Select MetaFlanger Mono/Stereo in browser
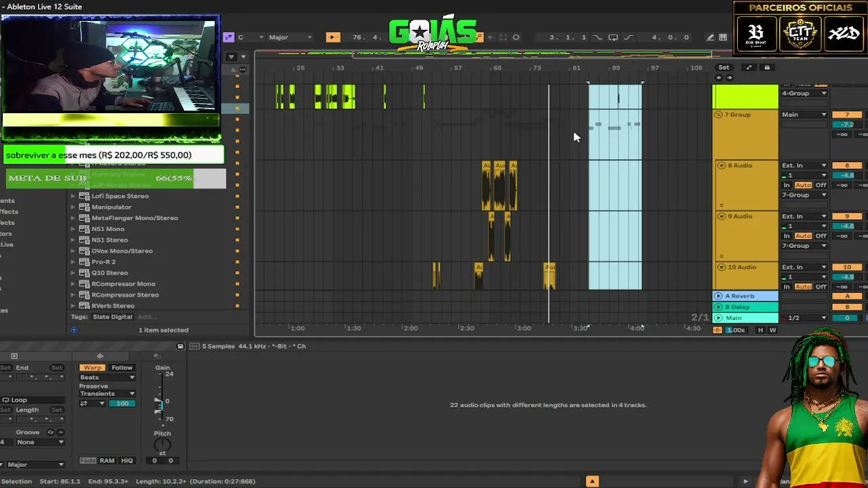 click(134, 218)
